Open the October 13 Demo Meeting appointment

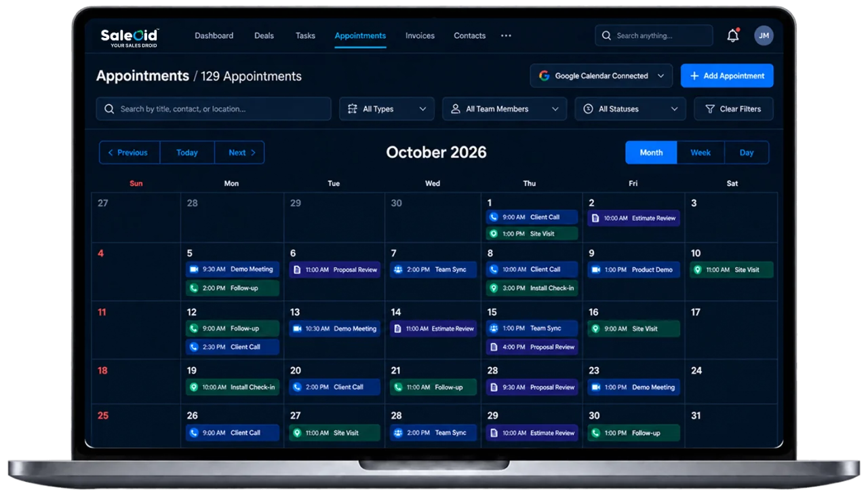tap(334, 328)
